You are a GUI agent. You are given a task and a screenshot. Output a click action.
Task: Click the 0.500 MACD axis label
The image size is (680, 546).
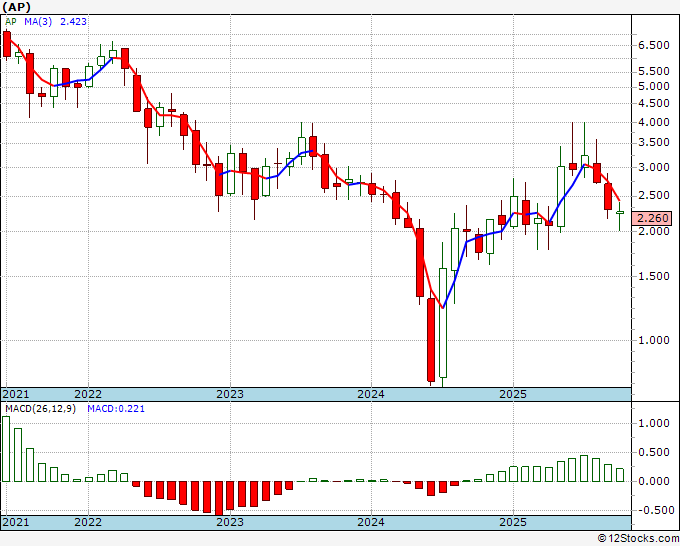[654, 453]
